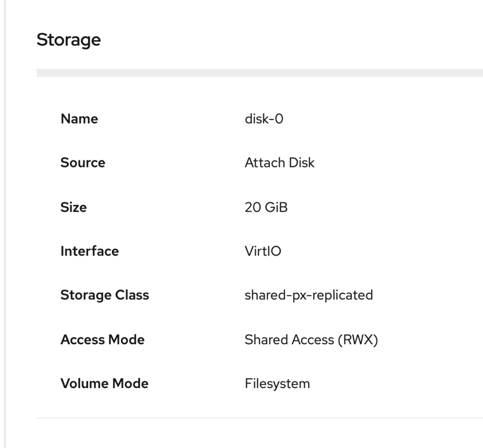483x448 pixels.
Task: Select the Volume Mode field label
Action: tap(104, 383)
